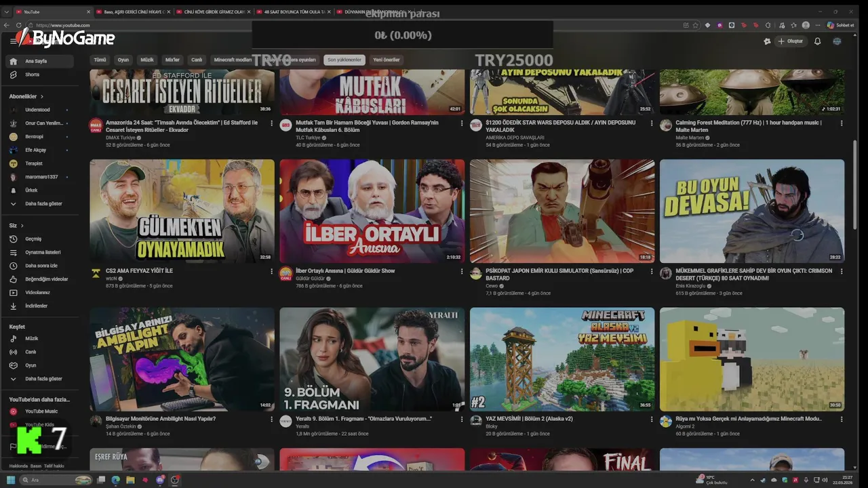Open the Enis Kirazoğlu channel avatar
868x488 pixels.
pyautogui.click(x=666, y=273)
